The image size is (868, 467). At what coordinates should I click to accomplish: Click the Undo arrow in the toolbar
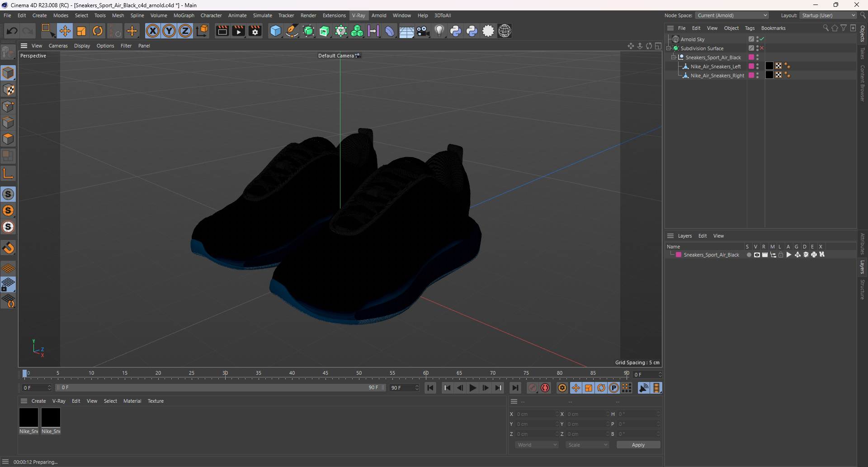coord(12,31)
